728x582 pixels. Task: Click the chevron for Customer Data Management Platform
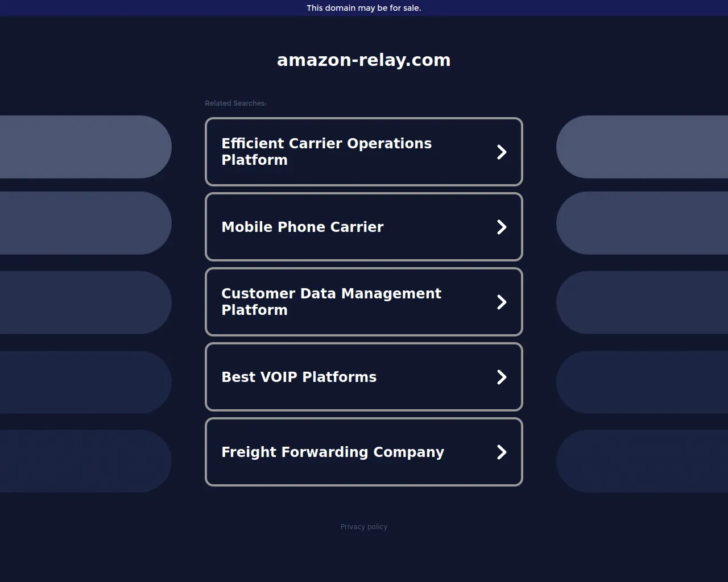pos(502,302)
